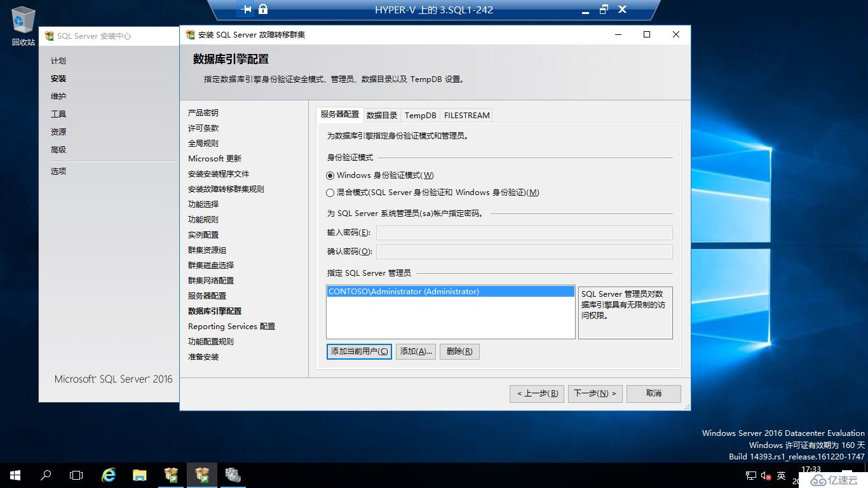Click 群集资源组 step

coord(207,250)
